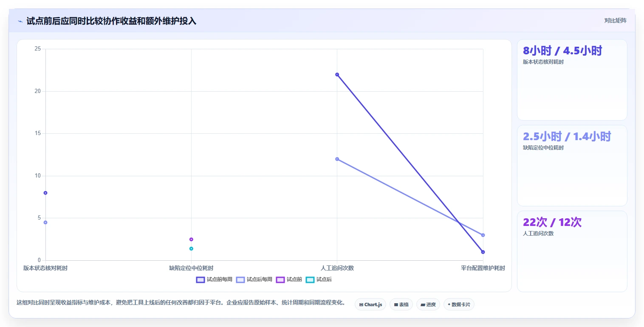Click the 缺陷定位中位耗时 x-axis label

(x=191, y=268)
